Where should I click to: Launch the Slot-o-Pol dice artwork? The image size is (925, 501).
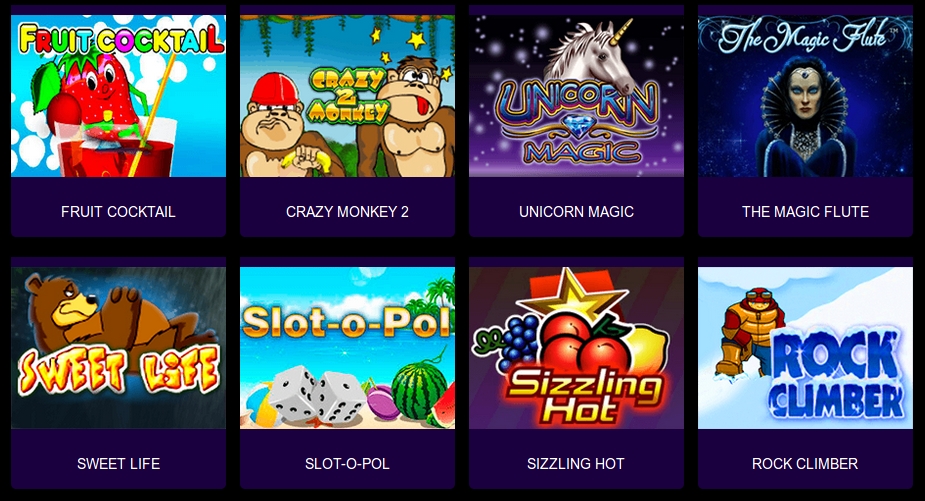point(347,348)
